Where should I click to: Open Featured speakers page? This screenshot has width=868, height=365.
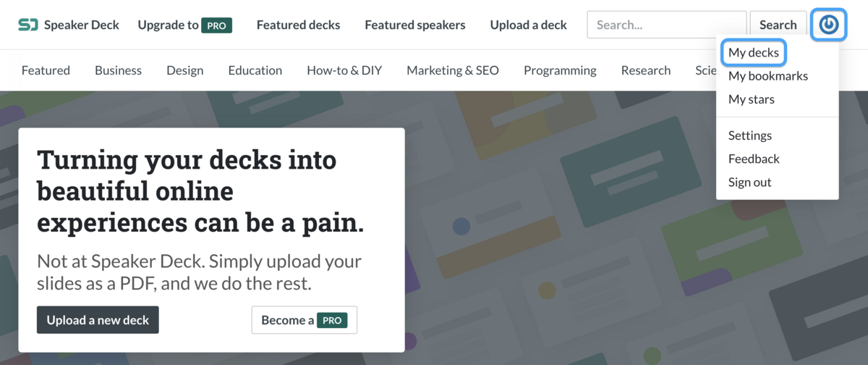tap(415, 25)
